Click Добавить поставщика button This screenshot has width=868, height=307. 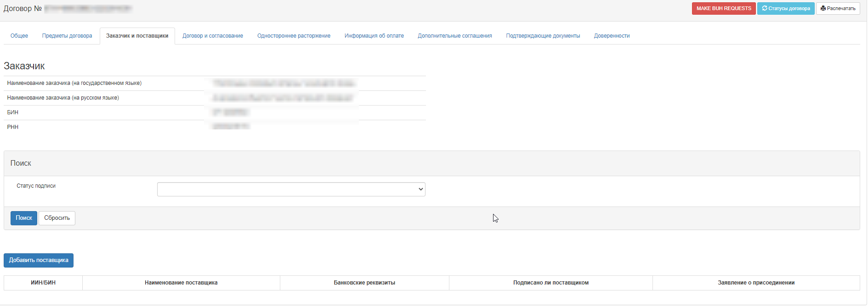click(x=39, y=260)
